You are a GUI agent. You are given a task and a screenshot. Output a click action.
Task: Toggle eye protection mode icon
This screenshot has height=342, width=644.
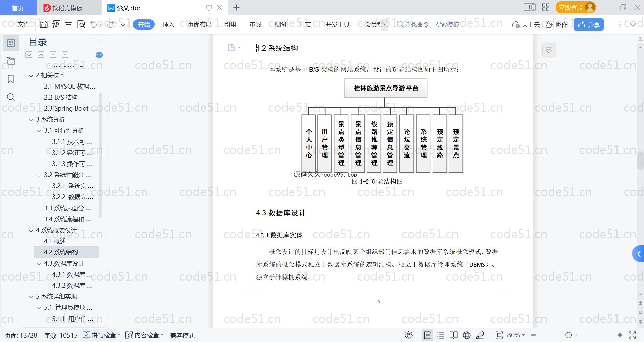pyautogui.click(x=409, y=335)
